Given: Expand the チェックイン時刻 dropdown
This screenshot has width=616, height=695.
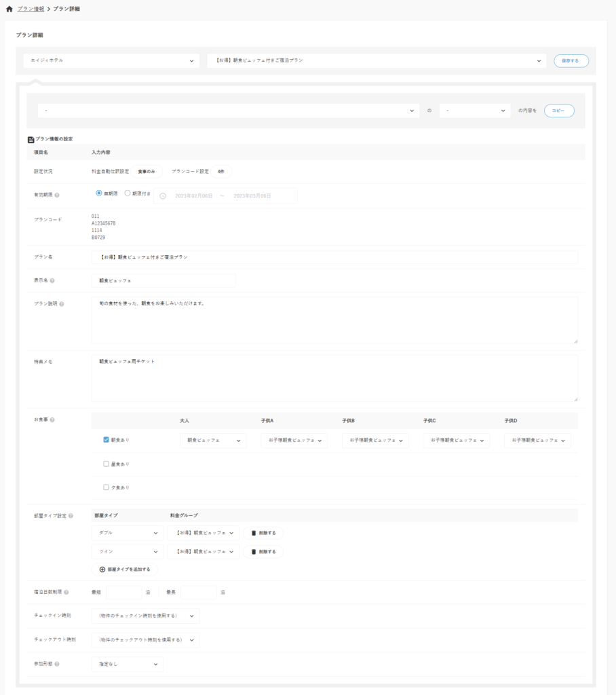Looking at the screenshot, I should [x=145, y=616].
